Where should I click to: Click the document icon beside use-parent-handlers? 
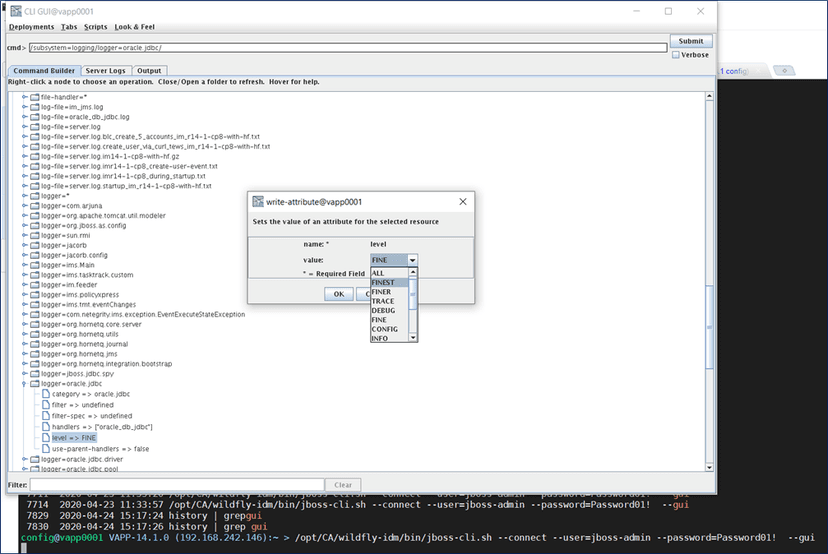[45, 448]
